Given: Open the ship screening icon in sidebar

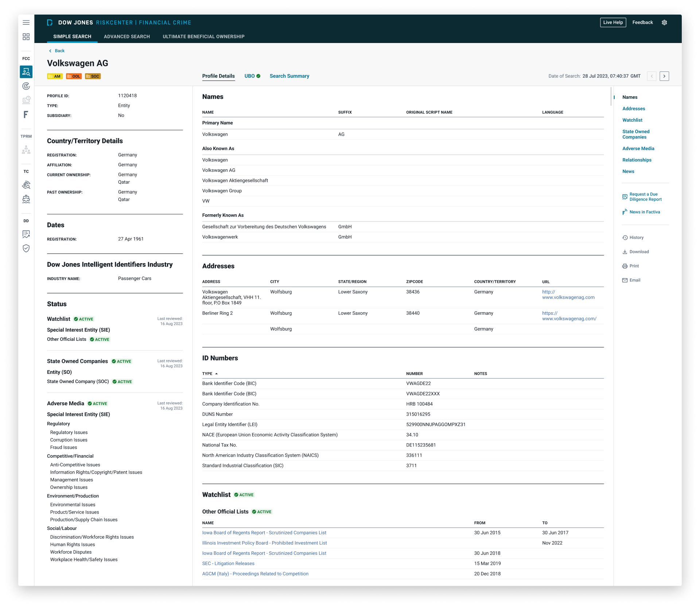Looking at the screenshot, I should [x=26, y=199].
